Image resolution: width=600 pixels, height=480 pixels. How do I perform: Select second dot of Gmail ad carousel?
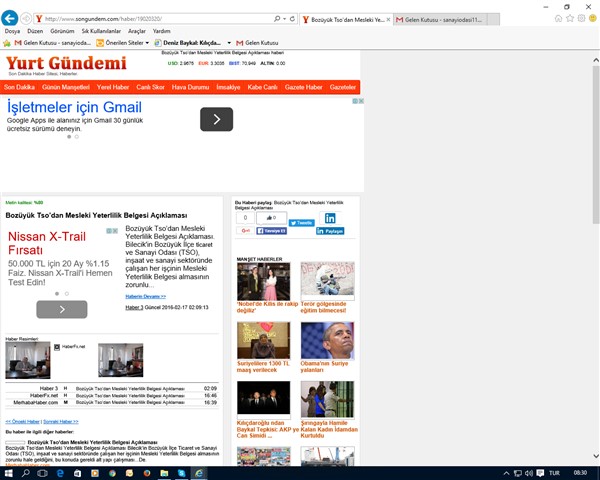tap(77, 137)
